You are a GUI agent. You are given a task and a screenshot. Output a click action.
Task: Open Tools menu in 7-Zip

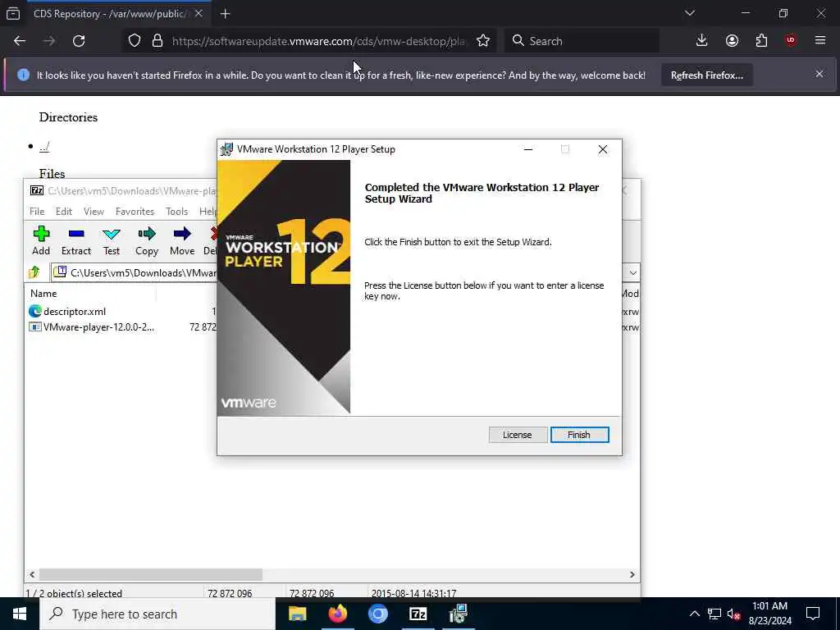pos(177,211)
